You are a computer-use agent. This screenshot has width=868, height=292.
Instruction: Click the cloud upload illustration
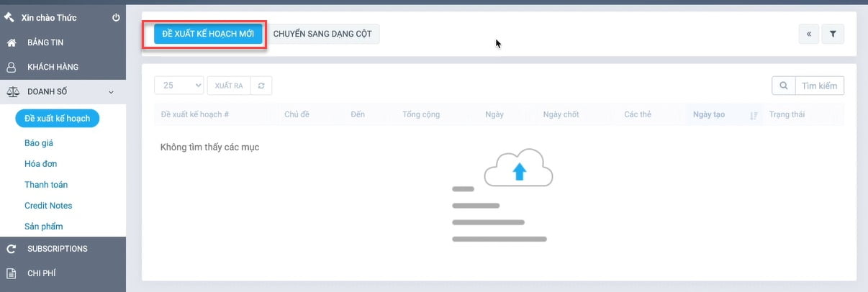[518, 168]
